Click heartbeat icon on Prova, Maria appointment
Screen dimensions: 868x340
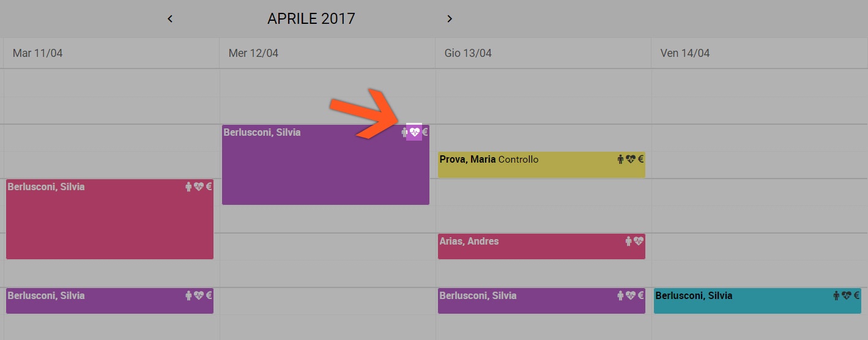[631, 159]
